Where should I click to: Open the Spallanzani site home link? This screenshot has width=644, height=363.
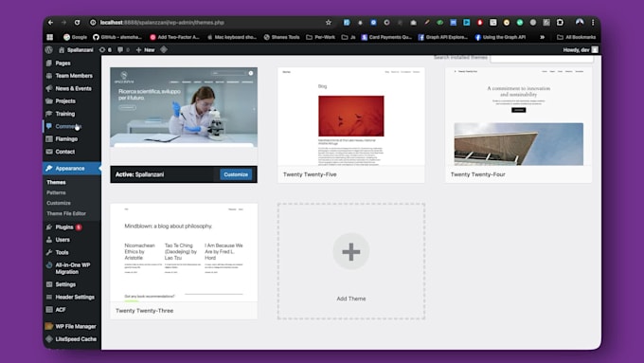(x=76, y=49)
